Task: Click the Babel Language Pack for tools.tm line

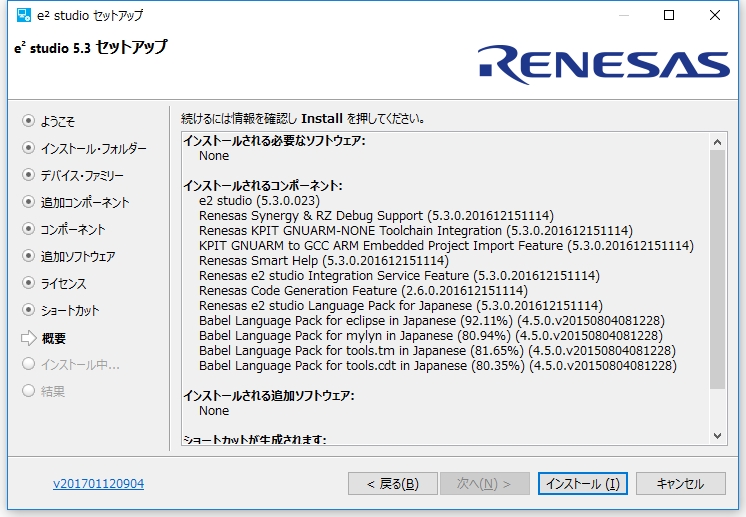Action: coord(437,351)
